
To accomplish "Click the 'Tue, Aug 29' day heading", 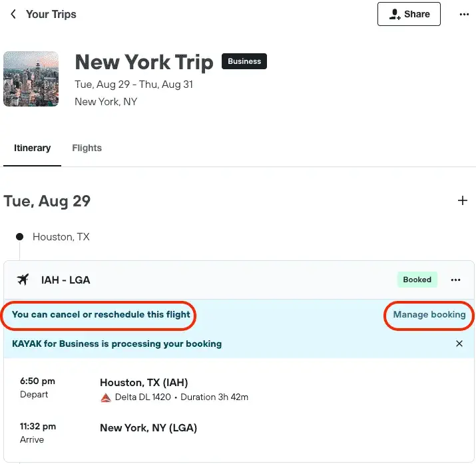I will coord(47,201).
